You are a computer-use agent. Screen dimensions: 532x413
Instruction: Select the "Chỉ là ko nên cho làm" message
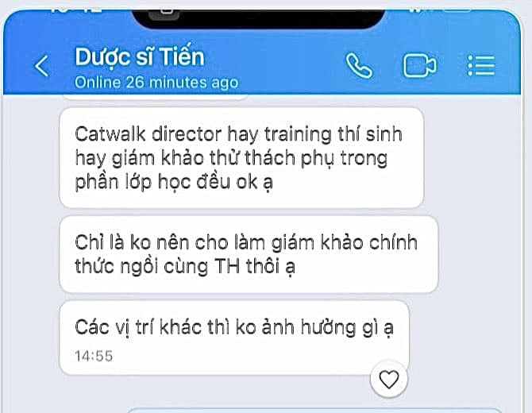(x=249, y=254)
